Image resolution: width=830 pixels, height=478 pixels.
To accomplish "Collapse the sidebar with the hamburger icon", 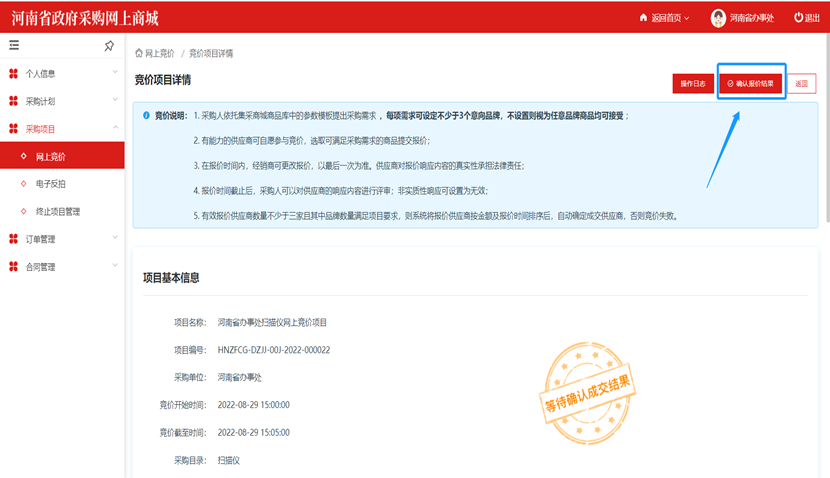I will (x=14, y=46).
